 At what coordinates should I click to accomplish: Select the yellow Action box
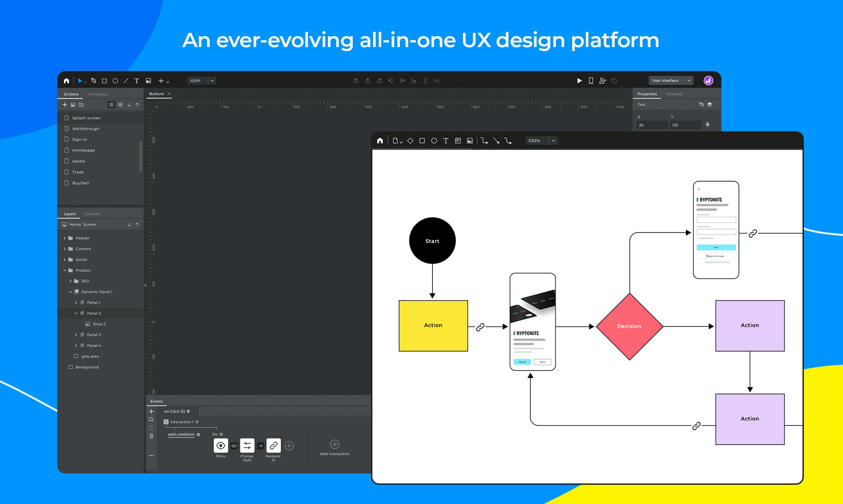pyautogui.click(x=433, y=326)
